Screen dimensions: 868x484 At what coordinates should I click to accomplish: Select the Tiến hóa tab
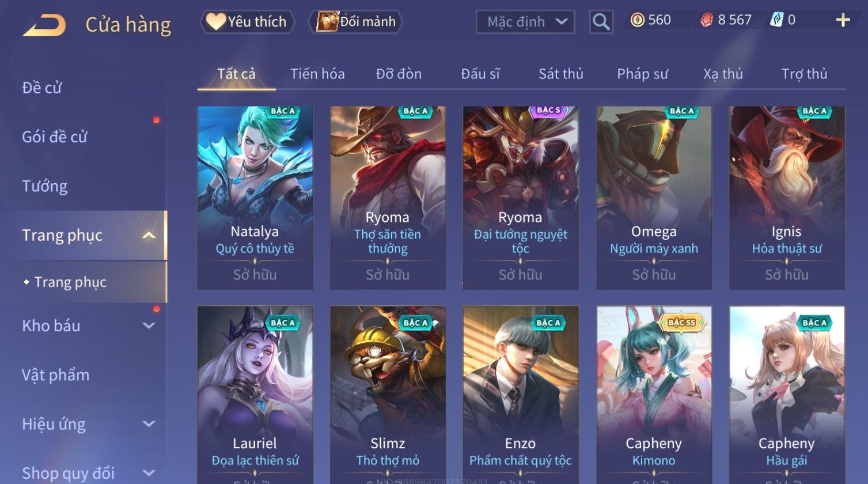coord(317,74)
